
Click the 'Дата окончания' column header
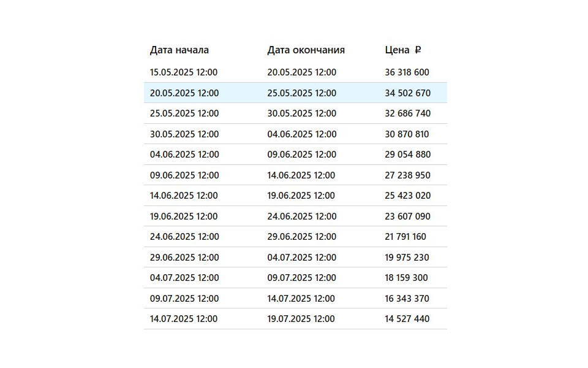(x=306, y=50)
